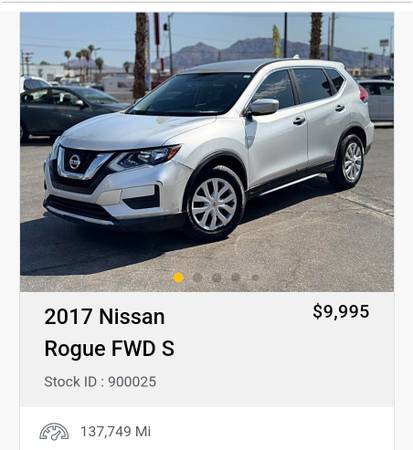This screenshot has width=413, height=450.
Task: Click the odometer mileage icon
Action: [54, 432]
